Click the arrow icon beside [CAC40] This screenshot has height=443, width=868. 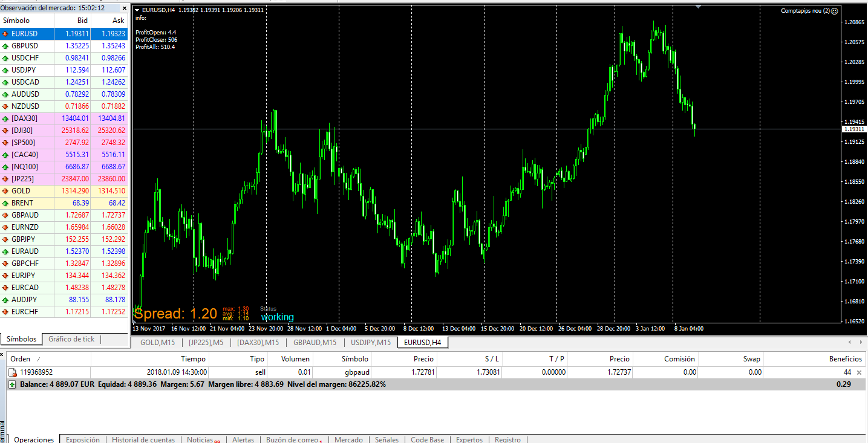click(x=5, y=155)
